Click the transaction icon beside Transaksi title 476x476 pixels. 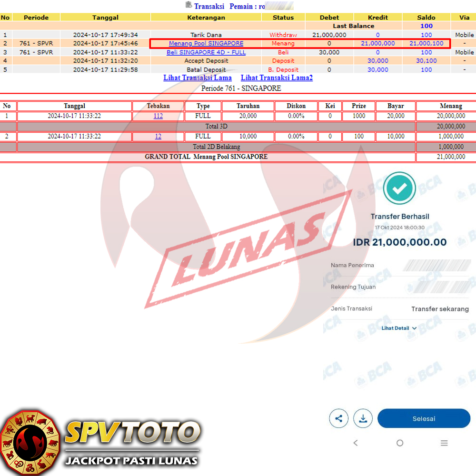click(x=188, y=5)
